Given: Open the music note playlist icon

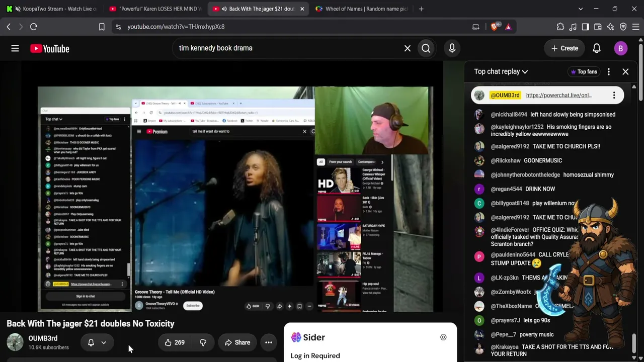Looking at the screenshot, I should [x=573, y=27].
